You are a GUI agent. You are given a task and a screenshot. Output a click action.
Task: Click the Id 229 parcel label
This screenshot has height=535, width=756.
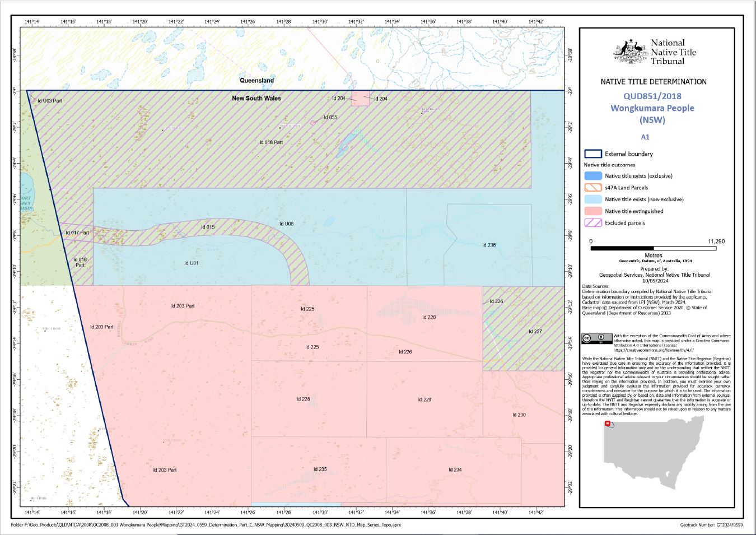pos(424,399)
